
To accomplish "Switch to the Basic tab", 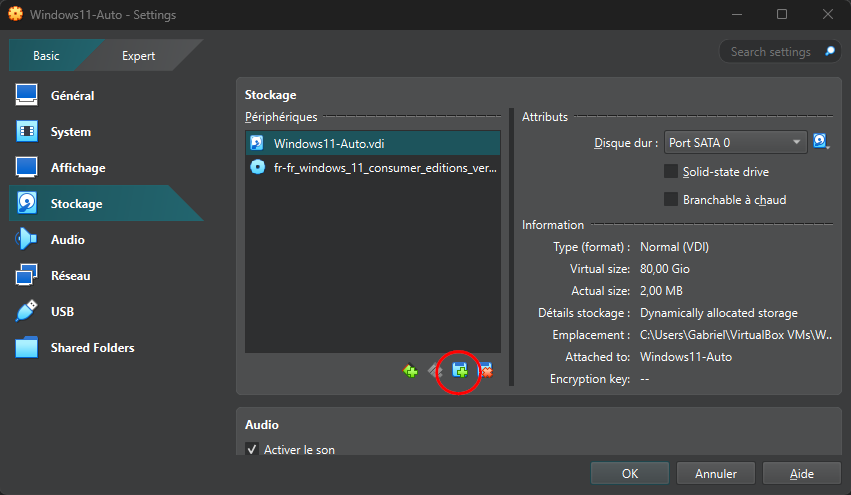I will (x=46, y=55).
